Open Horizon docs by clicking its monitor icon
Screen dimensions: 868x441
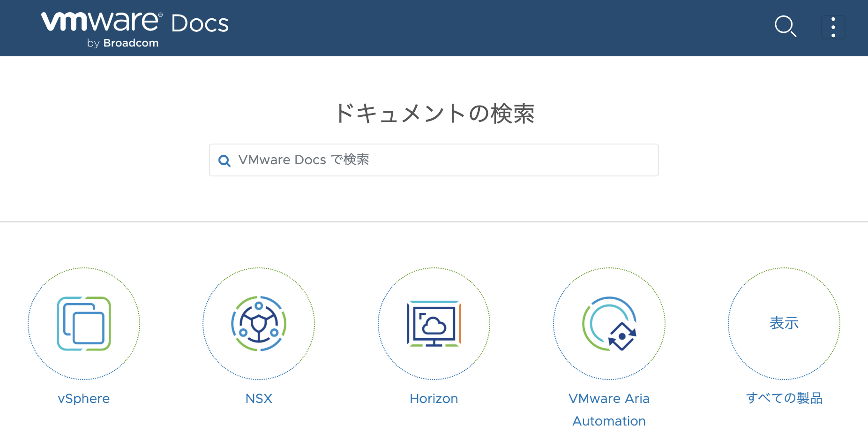(434, 323)
